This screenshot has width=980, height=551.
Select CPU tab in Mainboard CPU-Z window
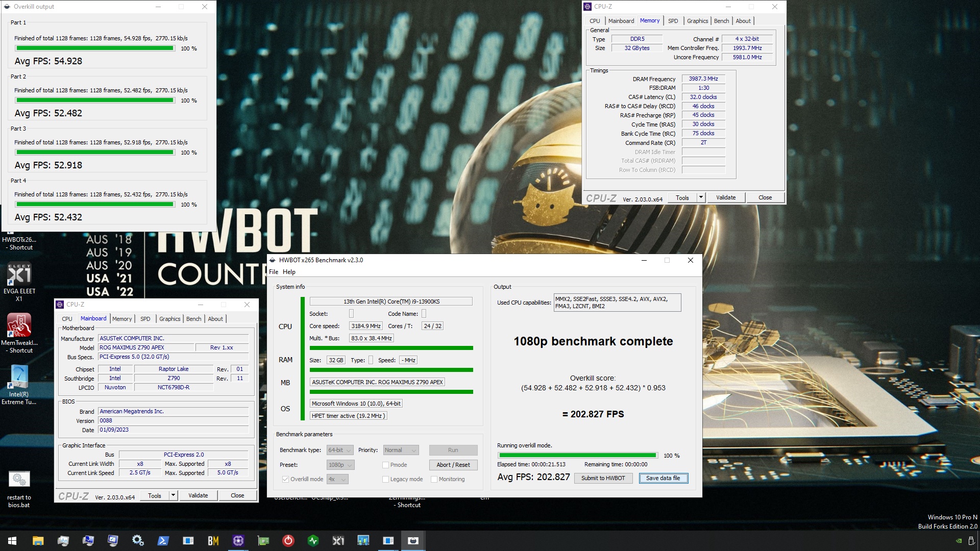point(67,319)
